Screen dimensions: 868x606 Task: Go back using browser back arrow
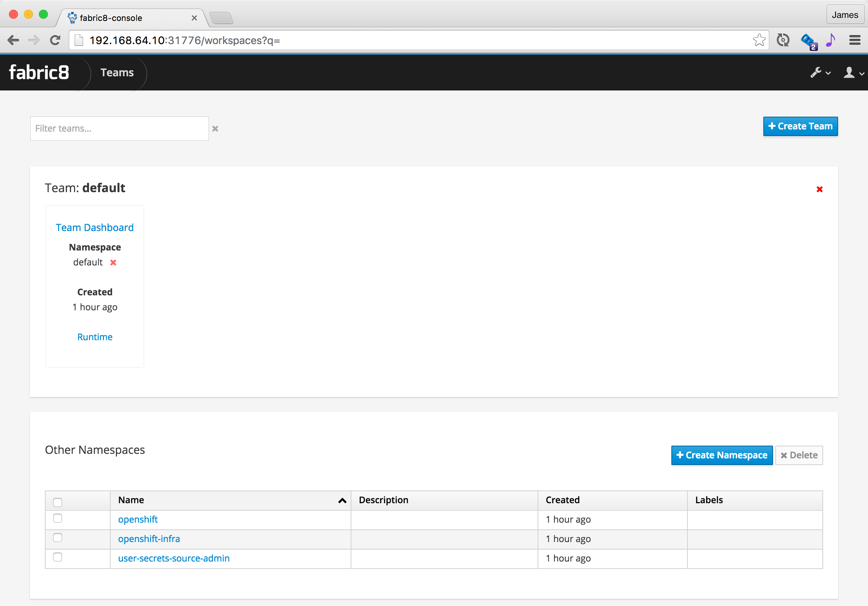click(x=13, y=40)
